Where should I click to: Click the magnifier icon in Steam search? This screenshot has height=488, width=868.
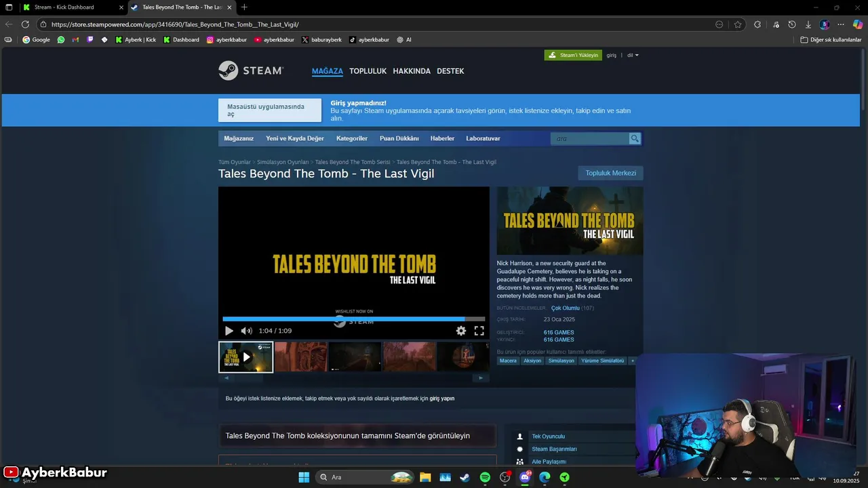point(635,138)
